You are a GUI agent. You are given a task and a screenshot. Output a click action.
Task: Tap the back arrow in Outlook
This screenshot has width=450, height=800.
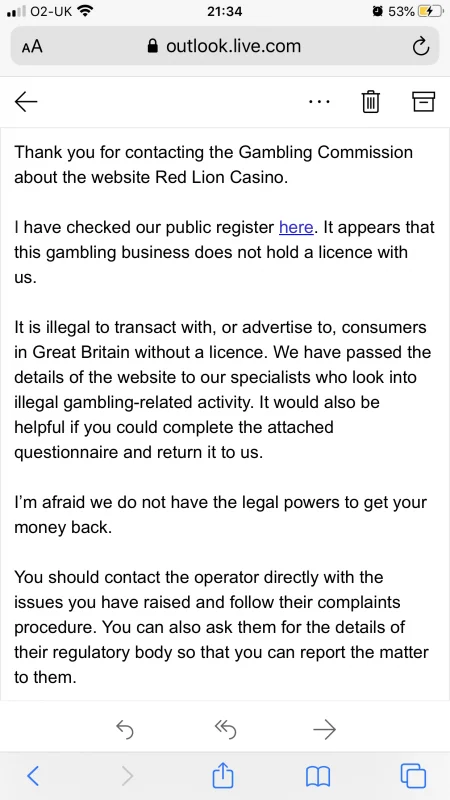point(26,102)
